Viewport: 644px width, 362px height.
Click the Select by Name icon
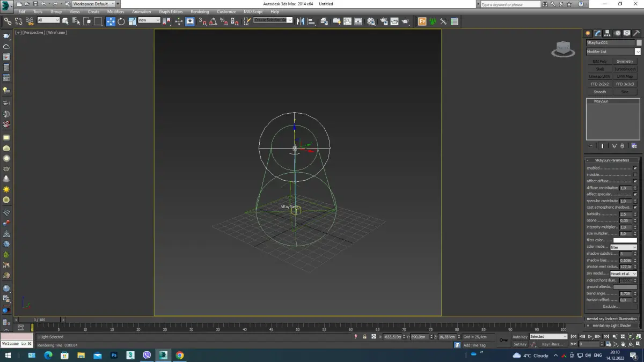point(76,21)
